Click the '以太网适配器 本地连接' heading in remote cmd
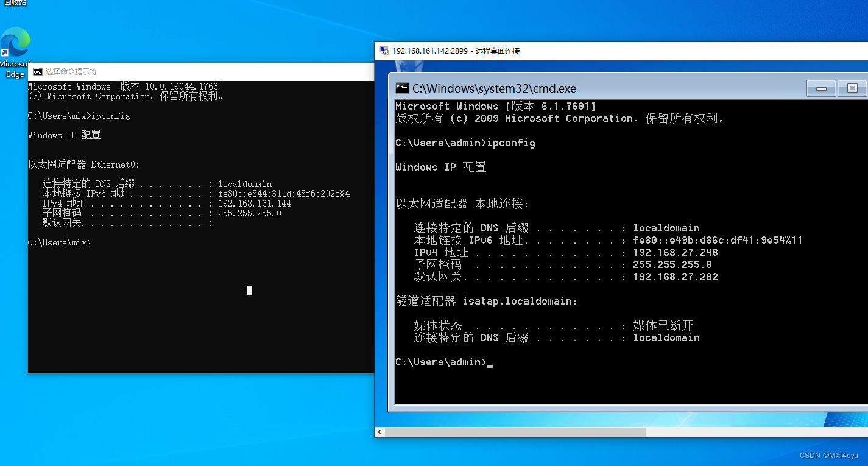Image resolution: width=868 pixels, height=466 pixels. pos(462,203)
